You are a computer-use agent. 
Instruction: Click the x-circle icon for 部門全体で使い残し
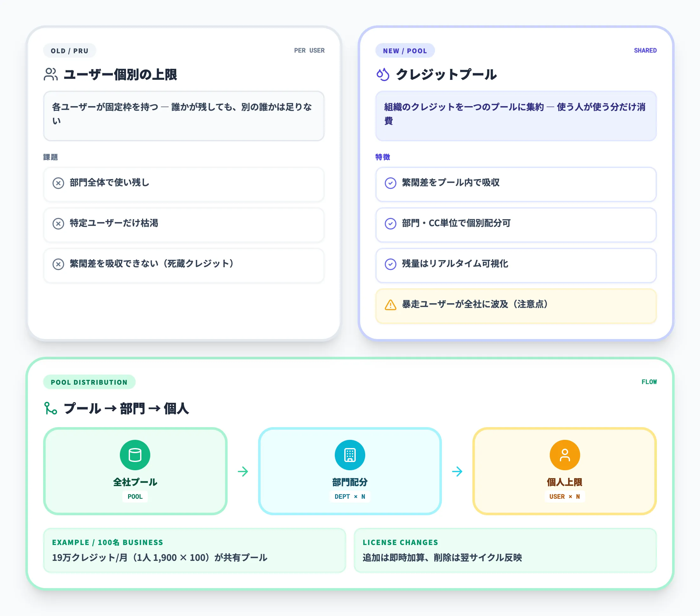click(58, 183)
